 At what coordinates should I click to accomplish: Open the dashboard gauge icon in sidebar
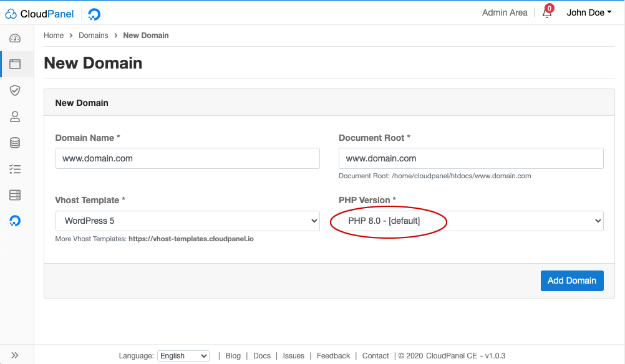(15, 38)
